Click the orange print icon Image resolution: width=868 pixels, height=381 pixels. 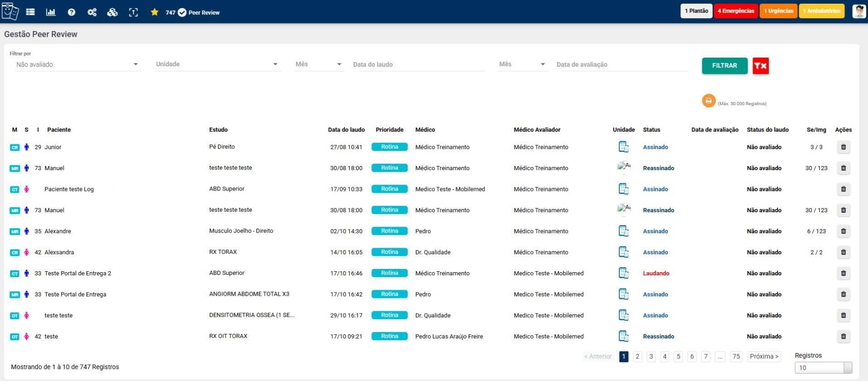click(709, 101)
